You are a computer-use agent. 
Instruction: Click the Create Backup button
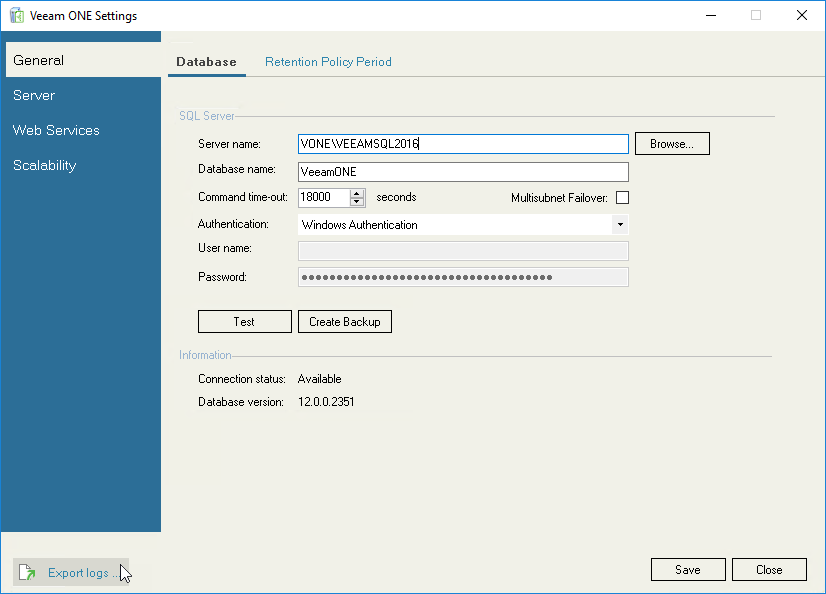click(x=344, y=321)
